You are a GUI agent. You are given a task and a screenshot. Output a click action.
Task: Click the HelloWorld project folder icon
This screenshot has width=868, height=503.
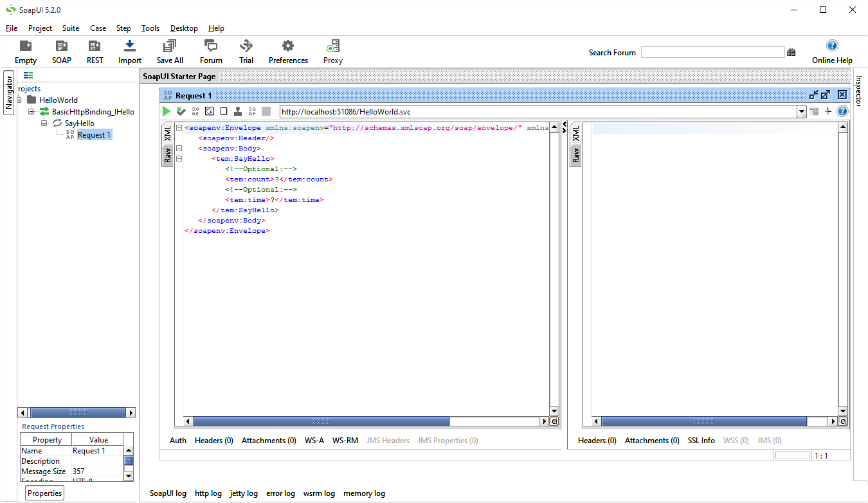point(32,100)
